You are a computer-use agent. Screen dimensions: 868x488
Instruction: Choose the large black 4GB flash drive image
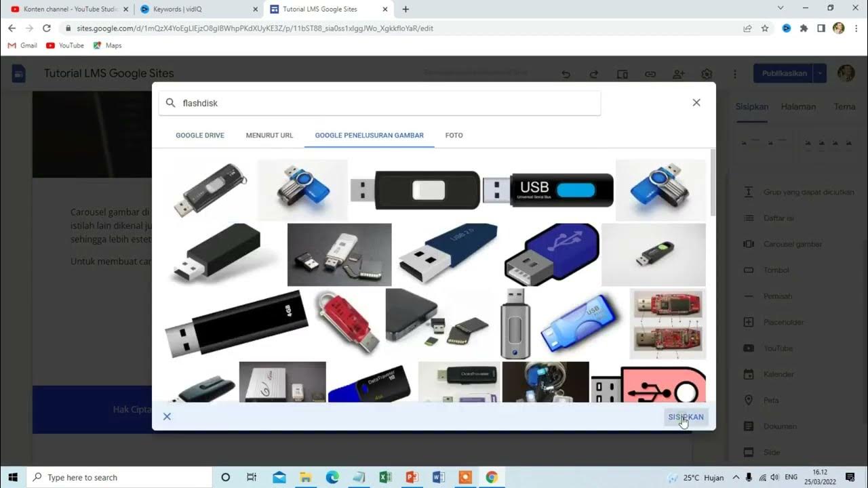pos(236,324)
